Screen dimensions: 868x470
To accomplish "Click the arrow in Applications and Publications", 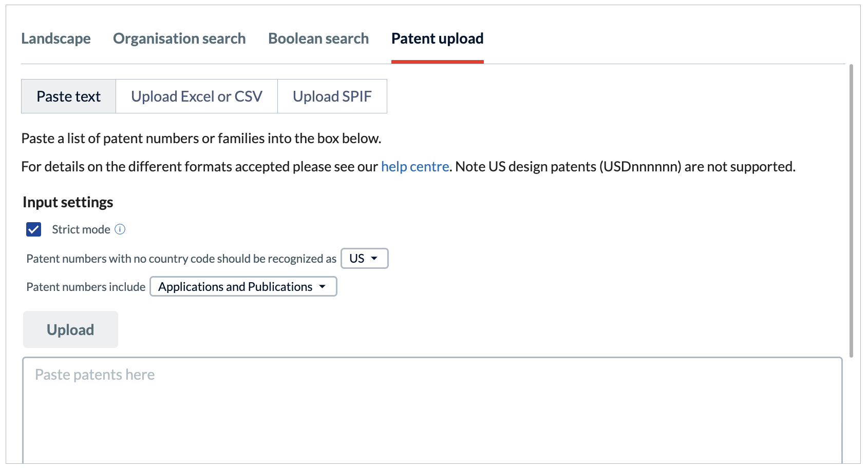I will pyautogui.click(x=322, y=286).
